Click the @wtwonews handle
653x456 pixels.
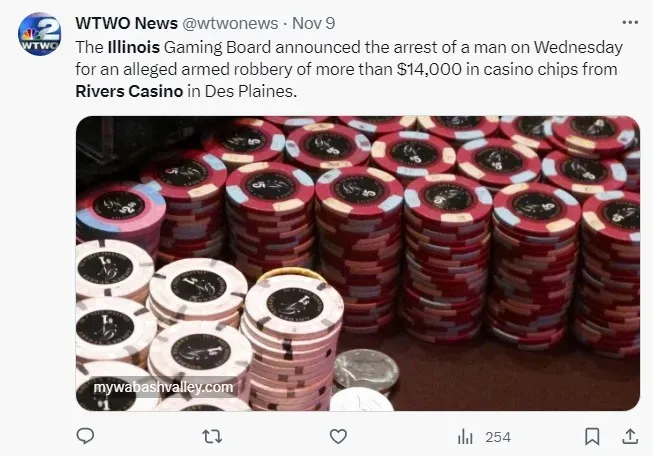230,23
